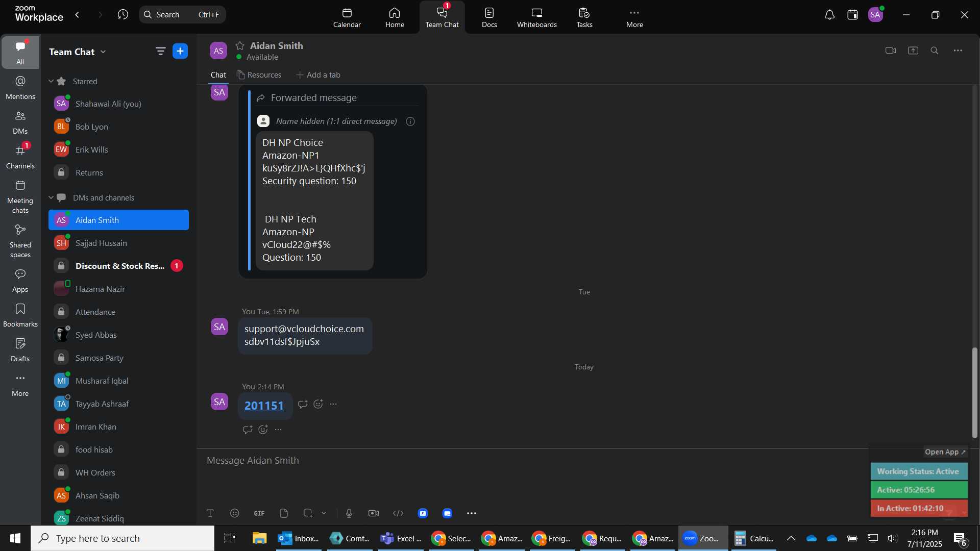Click Add a tab
Image resolution: width=980 pixels, height=551 pixels.
318,75
